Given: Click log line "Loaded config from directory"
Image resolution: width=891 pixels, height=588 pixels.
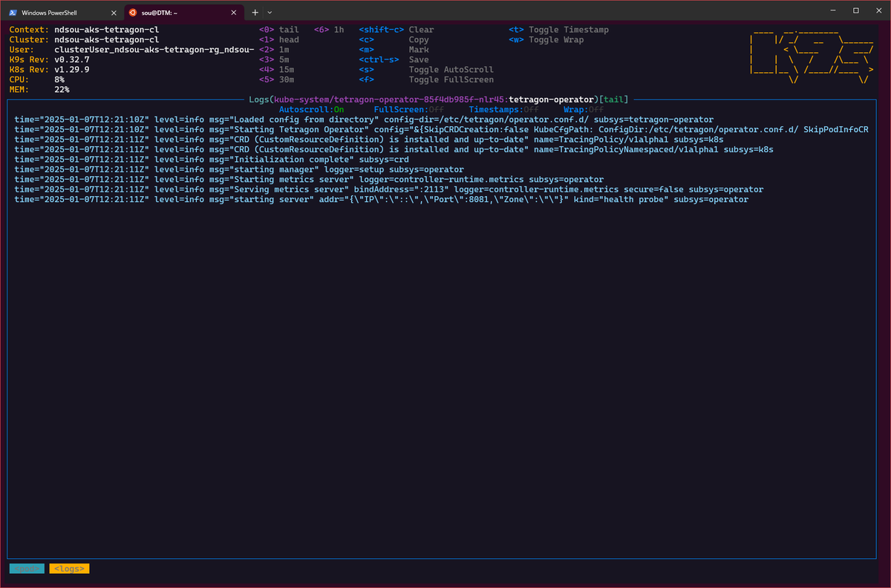Looking at the screenshot, I should click(x=364, y=120).
